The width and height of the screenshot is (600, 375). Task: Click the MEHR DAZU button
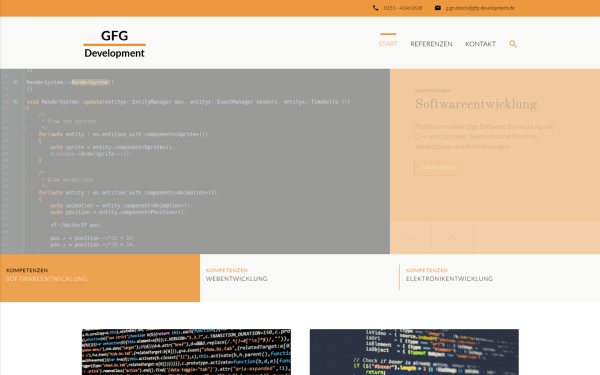[439, 168]
